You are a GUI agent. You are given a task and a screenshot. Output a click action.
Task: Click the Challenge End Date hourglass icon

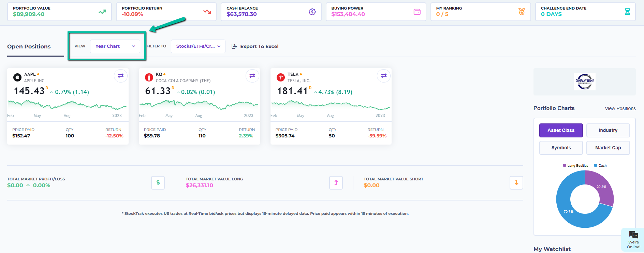tap(627, 12)
